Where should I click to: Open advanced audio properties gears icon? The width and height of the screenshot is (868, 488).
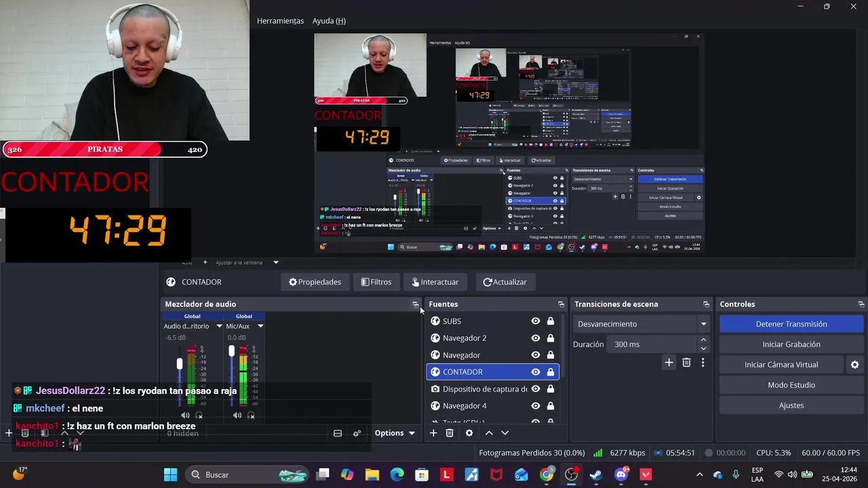tap(357, 433)
